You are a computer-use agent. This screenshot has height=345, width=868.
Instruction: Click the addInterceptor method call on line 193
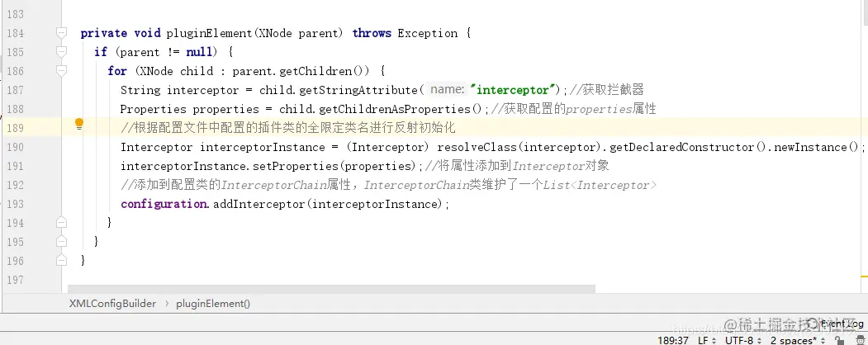point(259,204)
